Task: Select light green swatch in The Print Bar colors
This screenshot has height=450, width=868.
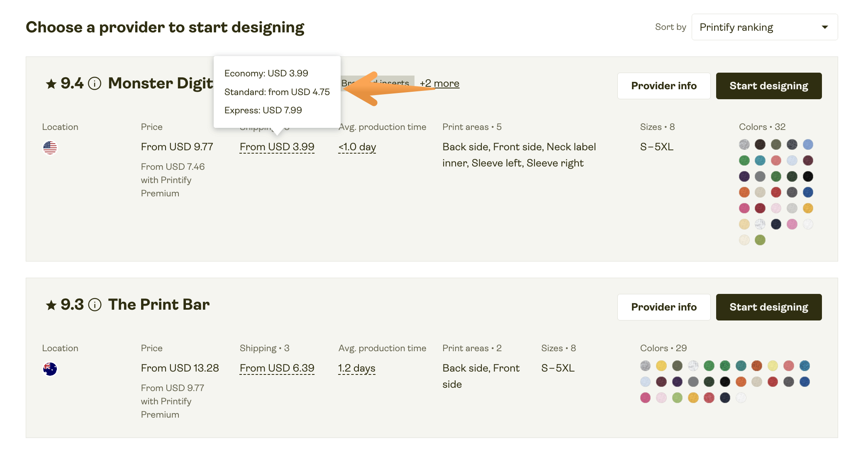Action: (677, 398)
